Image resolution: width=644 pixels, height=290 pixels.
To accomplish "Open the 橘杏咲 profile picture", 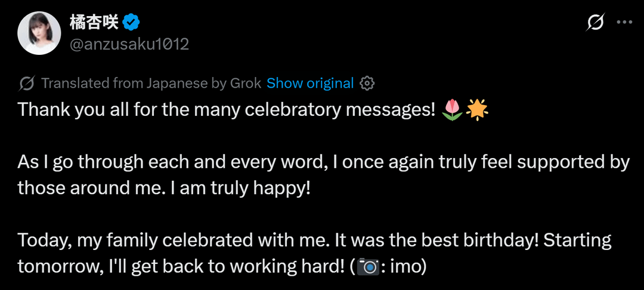I will [x=39, y=32].
